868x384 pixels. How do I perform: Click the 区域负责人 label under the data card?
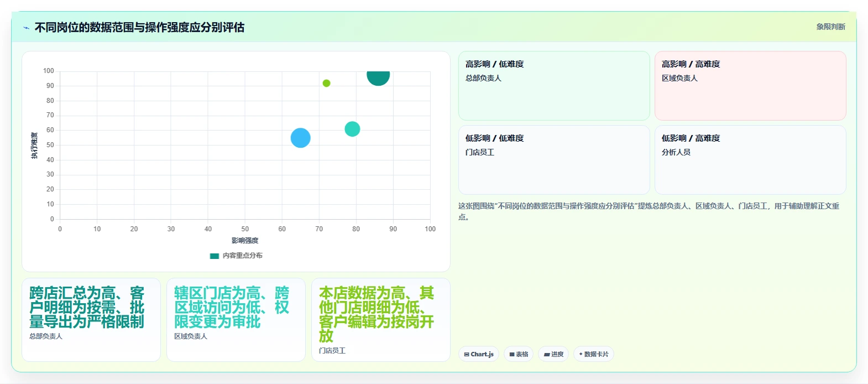coord(191,336)
